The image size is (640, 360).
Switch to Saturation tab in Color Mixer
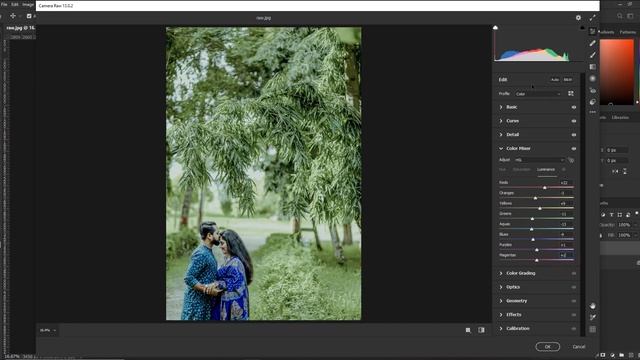(x=521, y=169)
